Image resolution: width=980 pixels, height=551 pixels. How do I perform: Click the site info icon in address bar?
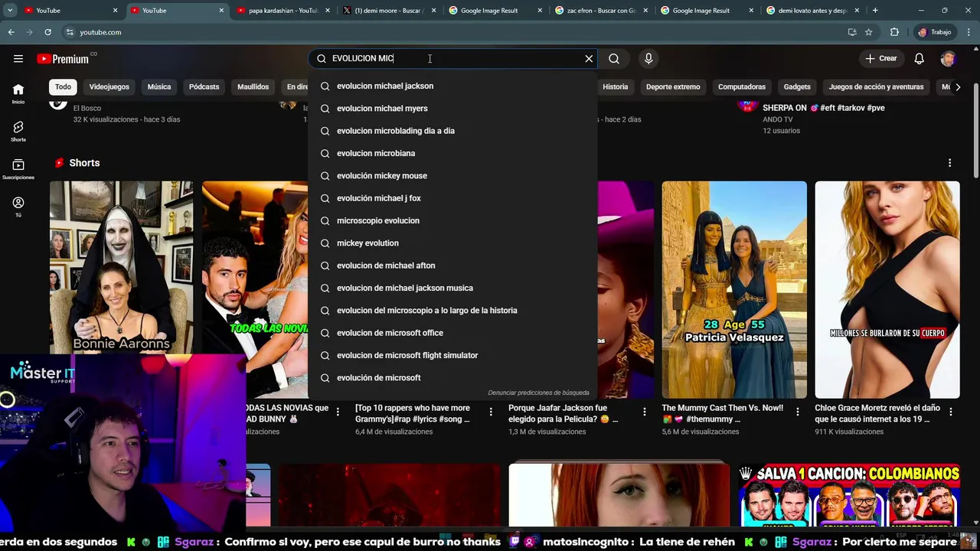click(x=70, y=32)
